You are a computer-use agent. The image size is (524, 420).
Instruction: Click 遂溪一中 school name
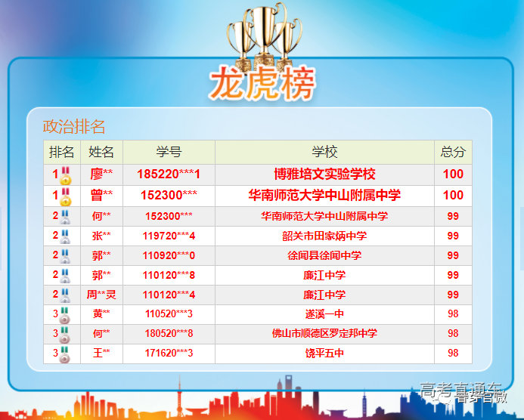[x=324, y=313]
